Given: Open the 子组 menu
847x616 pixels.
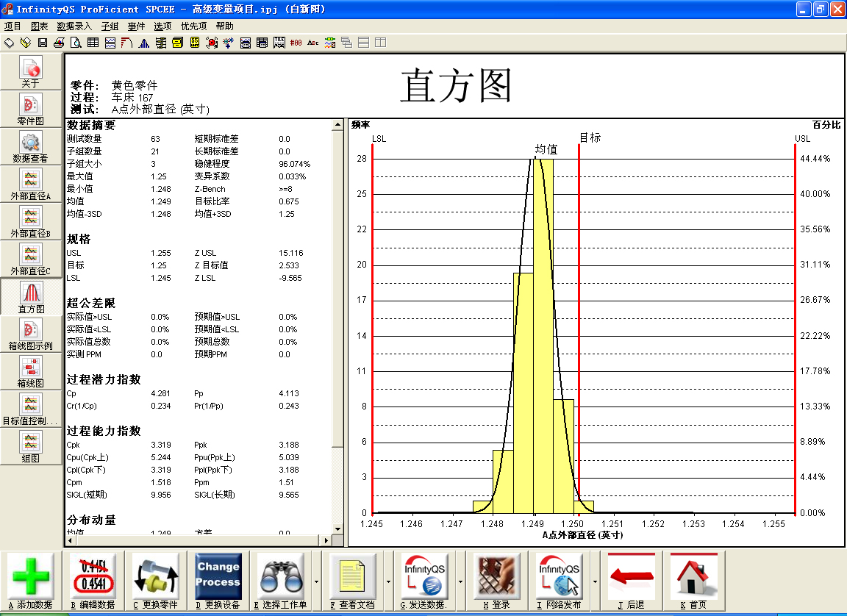Looking at the screenshot, I should point(110,26).
